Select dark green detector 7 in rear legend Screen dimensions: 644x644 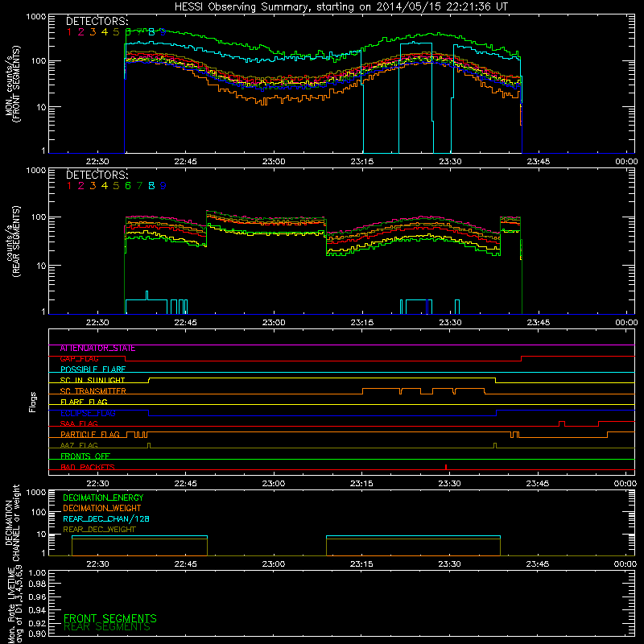(139, 186)
